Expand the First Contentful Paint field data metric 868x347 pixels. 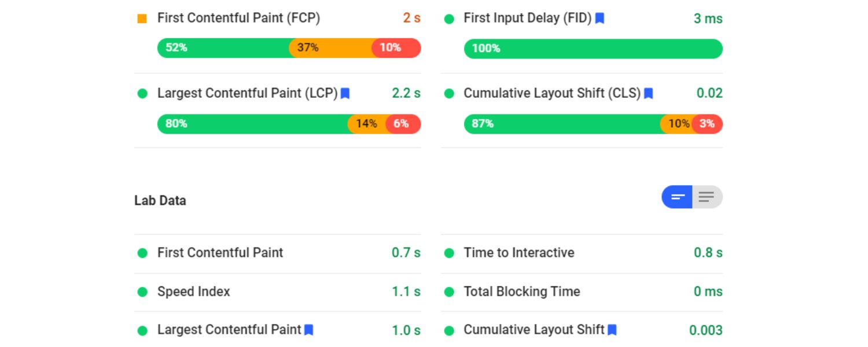point(238,18)
